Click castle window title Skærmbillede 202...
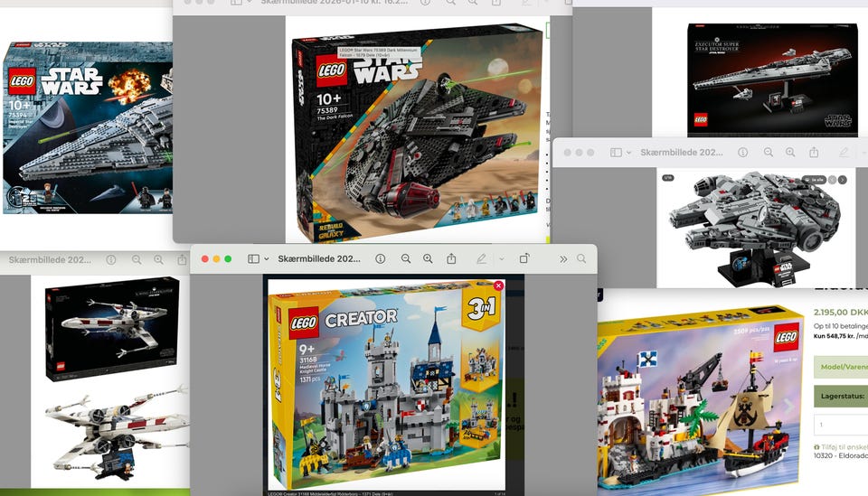Image resolution: width=868 pixels, height=496 pixels. (x=319, y=258)
